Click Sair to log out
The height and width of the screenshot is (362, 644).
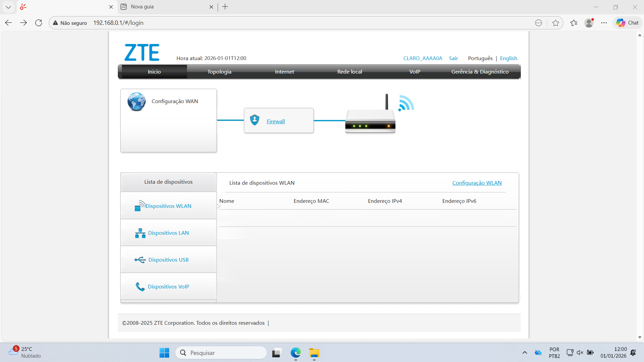coord(453,58)
